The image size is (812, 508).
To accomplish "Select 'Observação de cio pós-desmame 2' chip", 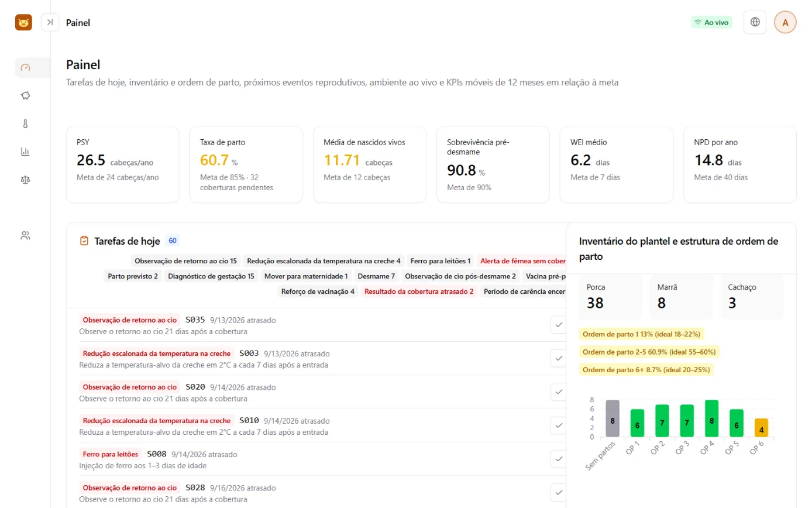I will (x=460, y=276).
